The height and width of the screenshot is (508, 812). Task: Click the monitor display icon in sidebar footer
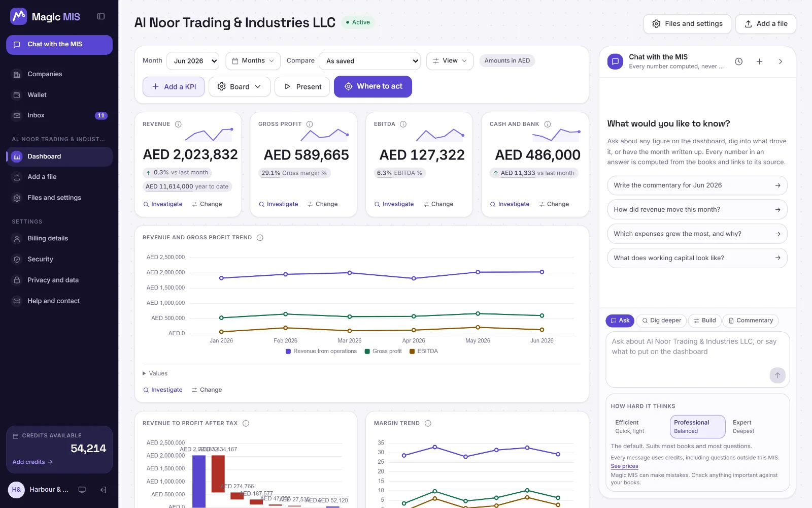coord(82,490)
